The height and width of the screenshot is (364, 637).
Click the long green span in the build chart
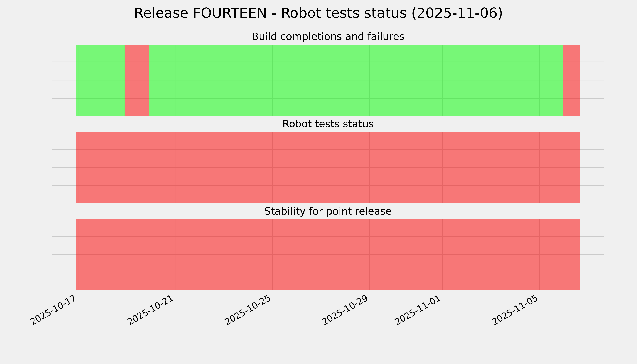(x=356, y=80)
